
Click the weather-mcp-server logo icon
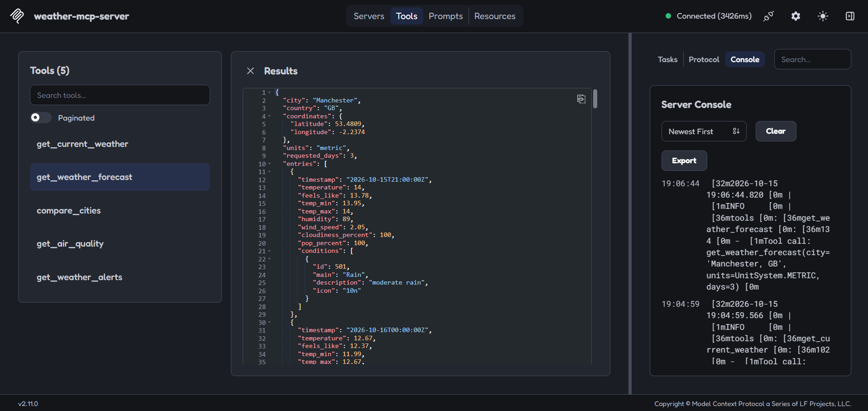point(17,16)
